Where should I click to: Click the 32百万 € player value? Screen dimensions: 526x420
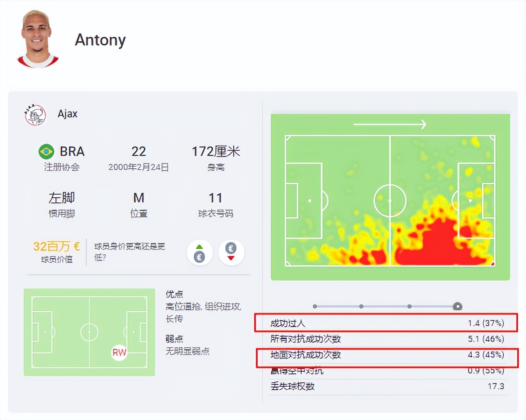[57, 246]
